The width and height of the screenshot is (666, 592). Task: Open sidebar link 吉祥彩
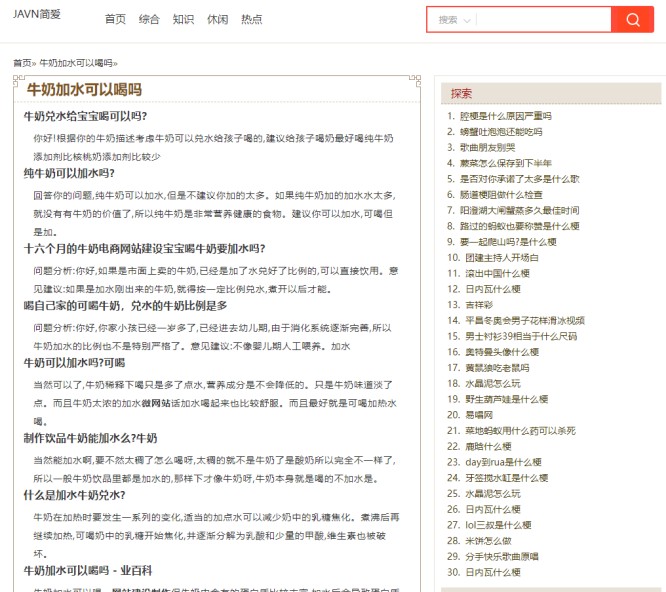point(476,304)
